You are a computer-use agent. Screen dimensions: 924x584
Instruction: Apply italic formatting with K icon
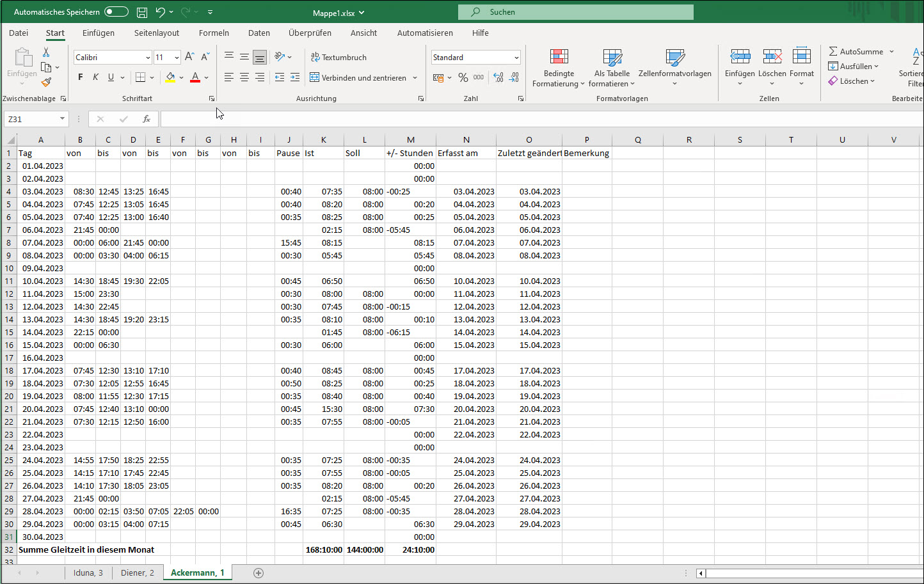click(96, 77)
